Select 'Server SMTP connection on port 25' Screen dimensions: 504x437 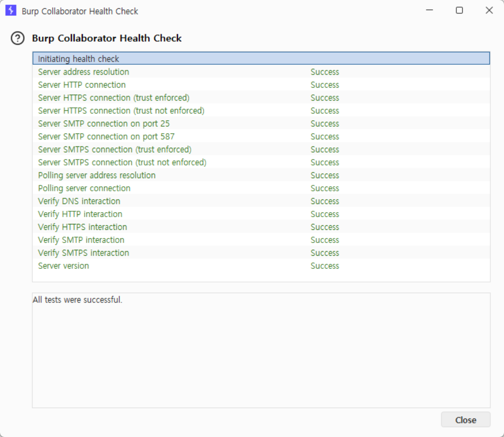tap(261, 123)
